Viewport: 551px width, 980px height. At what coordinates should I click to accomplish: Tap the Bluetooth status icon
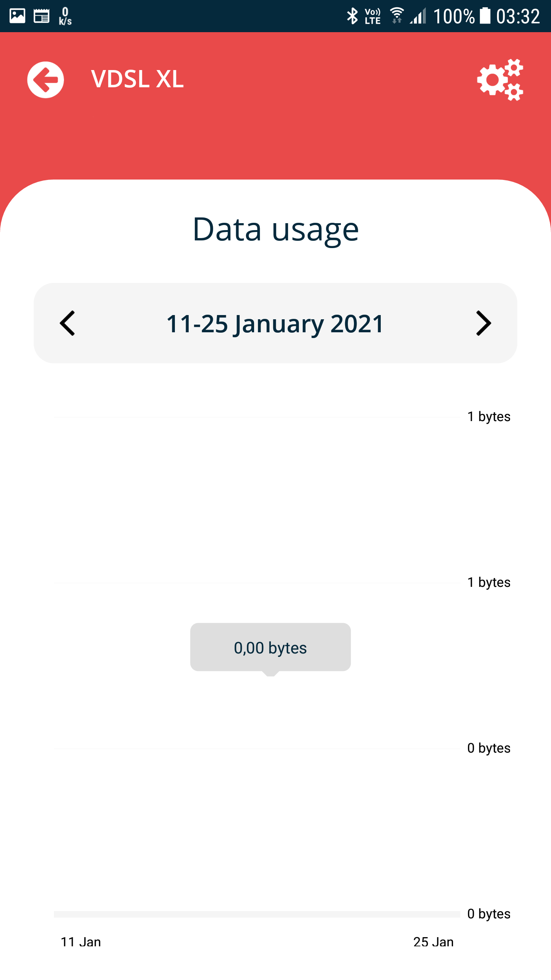point(352,16)
